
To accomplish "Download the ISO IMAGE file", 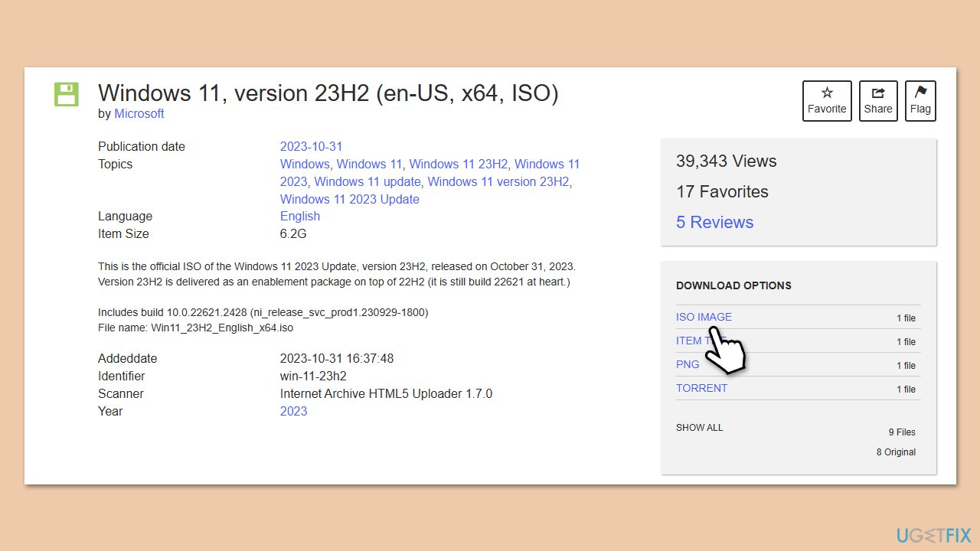I will click(x=704, y=317).
